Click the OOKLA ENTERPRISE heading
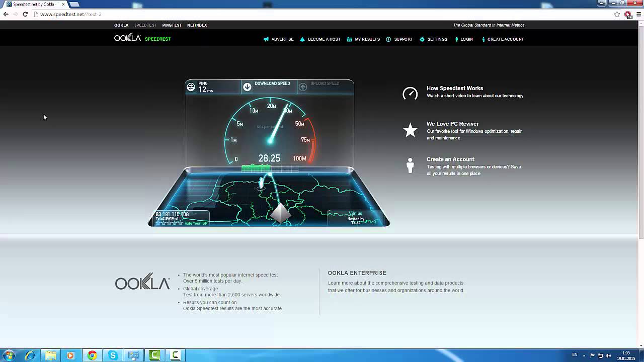Screen dimensions: 644x362 coord(357,273)
